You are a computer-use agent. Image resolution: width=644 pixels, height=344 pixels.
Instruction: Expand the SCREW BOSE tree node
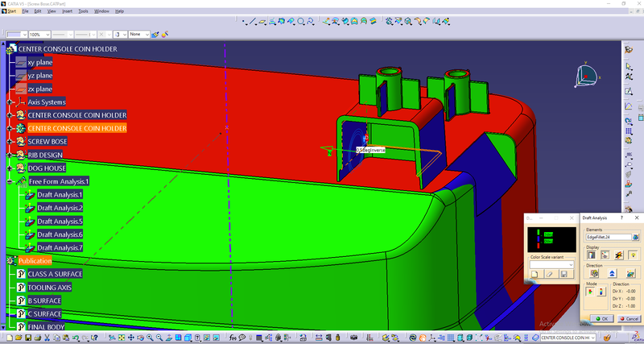pos(10,142)
